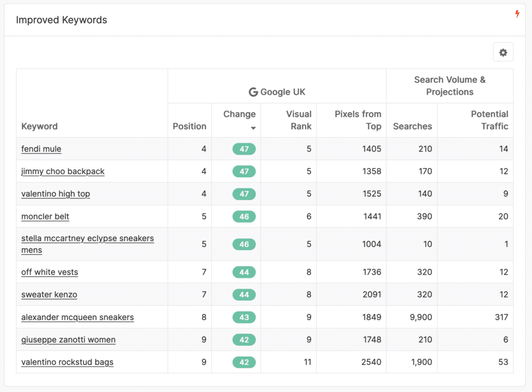Sort by the Change column header
The image size is (532, 392).
tap(239, 114)
